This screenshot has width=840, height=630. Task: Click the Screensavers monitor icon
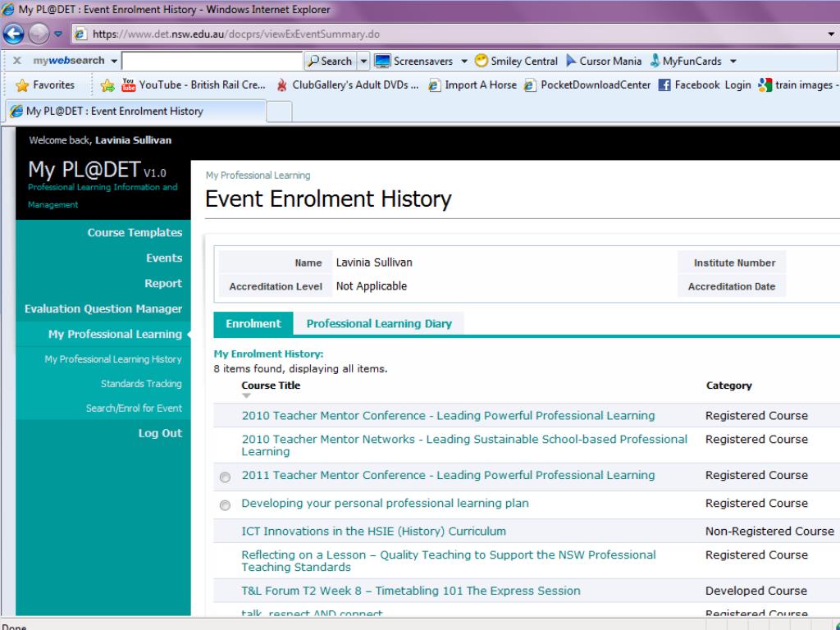click(382, 61)
